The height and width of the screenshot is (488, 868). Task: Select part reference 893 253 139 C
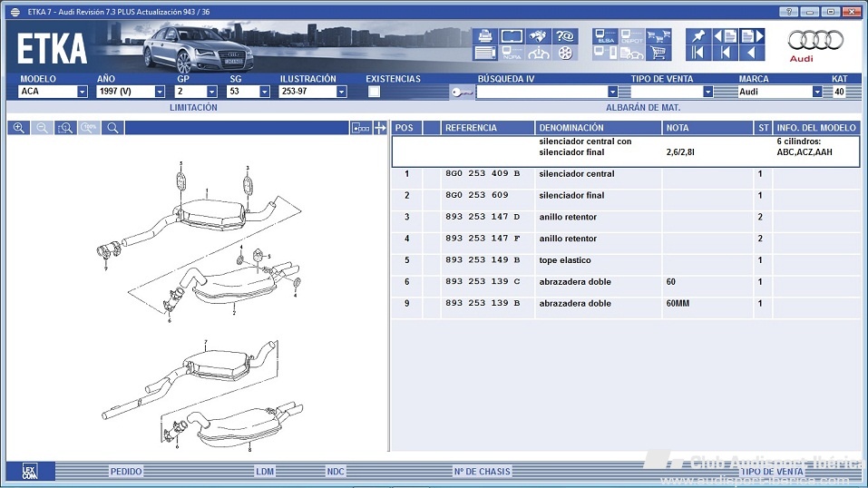click(x=483, y=281)
